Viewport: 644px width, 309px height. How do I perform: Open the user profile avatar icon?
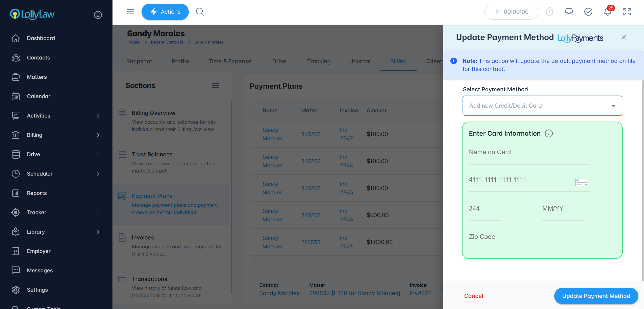coord(98,15)
